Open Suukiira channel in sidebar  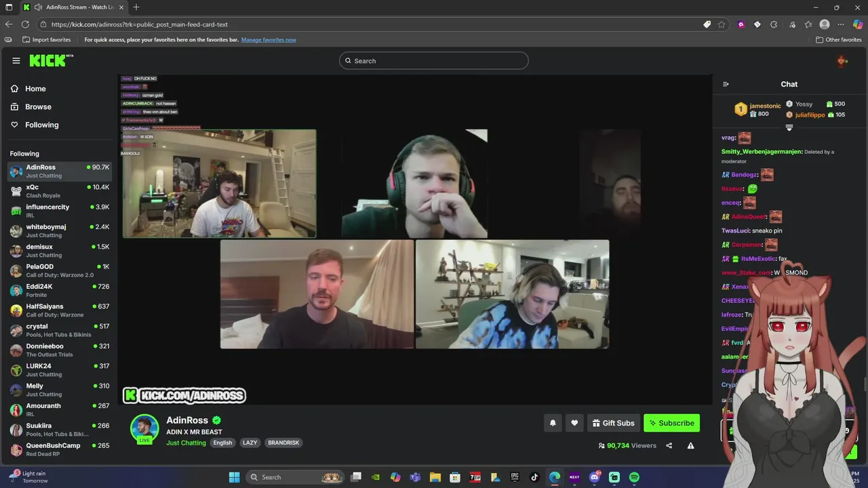[x=60, y=430]
